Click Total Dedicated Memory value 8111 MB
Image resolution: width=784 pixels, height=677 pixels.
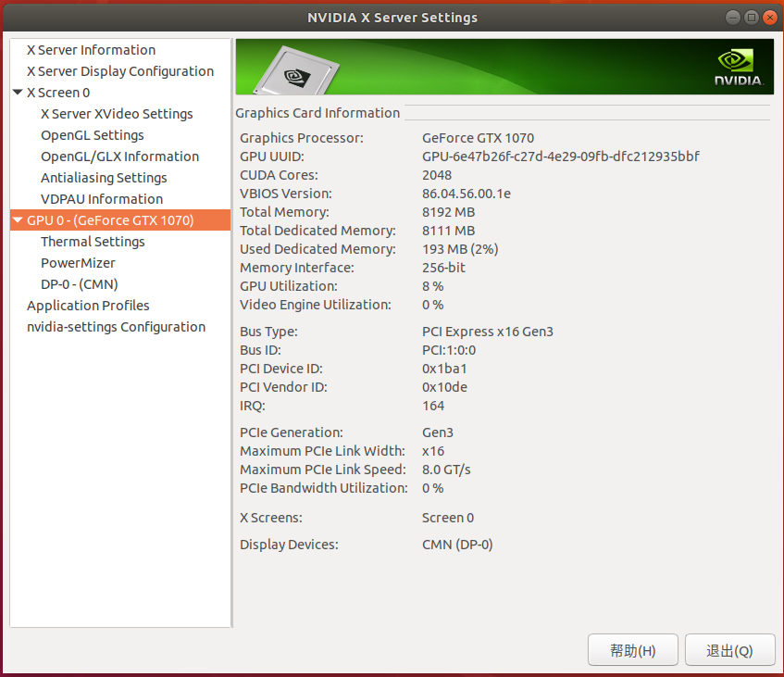tap(448, 231)
